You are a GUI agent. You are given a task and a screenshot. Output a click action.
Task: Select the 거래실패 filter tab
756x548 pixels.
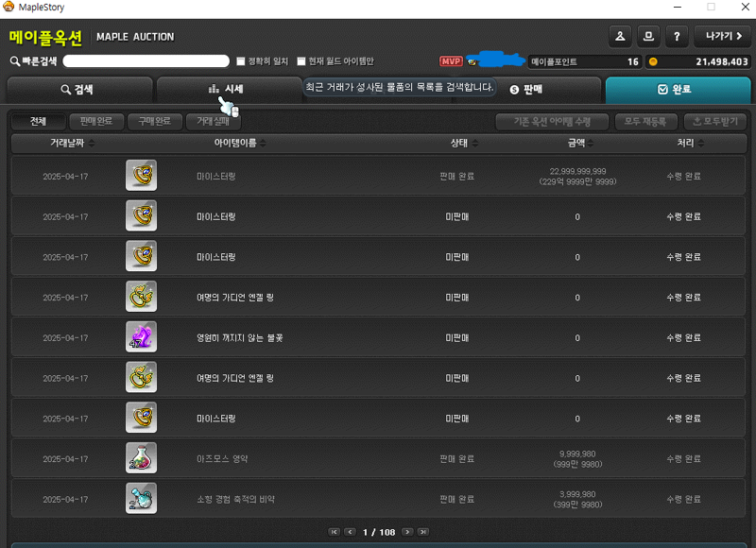pyautogui.click(x=214, y=122)
